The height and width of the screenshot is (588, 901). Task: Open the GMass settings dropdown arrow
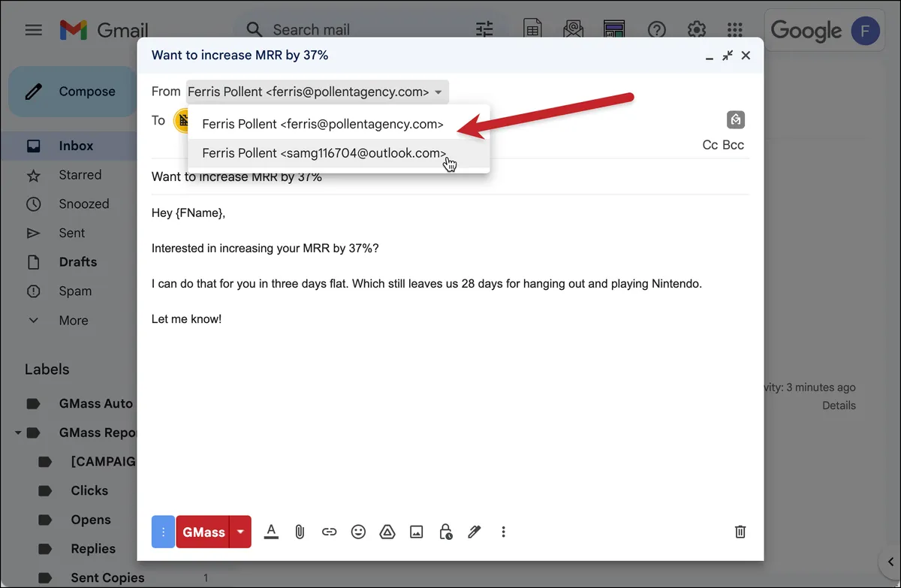(x=240, y=532)
